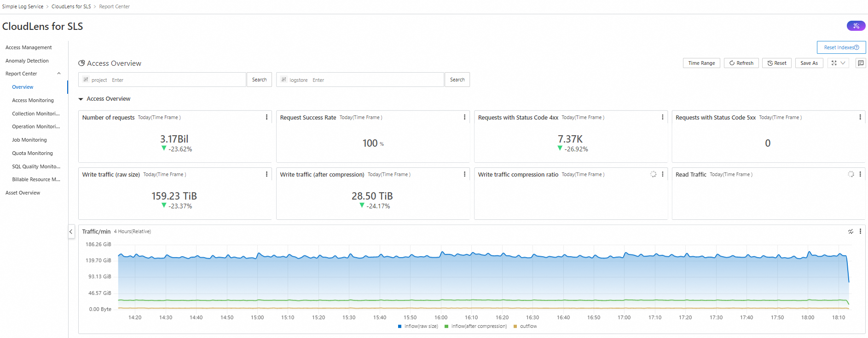Focus the logstore Enter input field
The image size is (868, 338).
(x=376, y=80)
